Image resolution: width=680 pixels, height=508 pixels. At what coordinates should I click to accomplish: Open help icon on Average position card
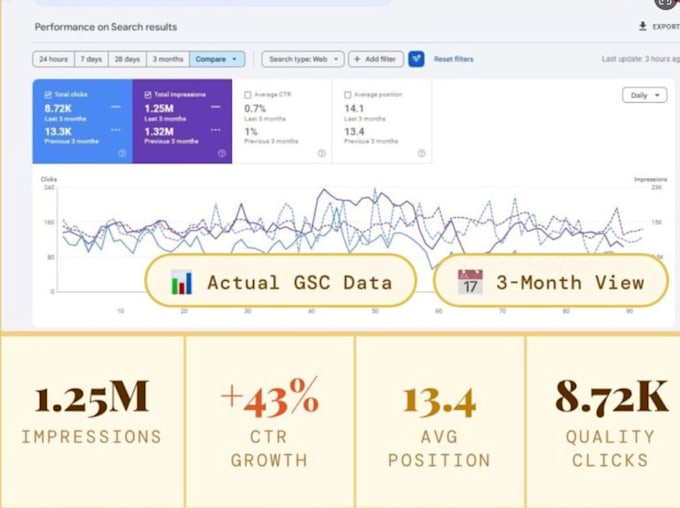point(421,153)
